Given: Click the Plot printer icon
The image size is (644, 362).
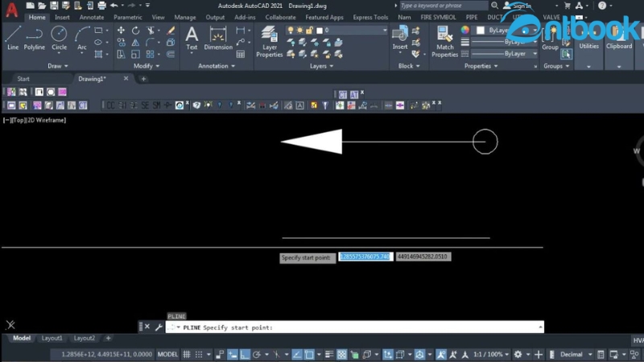Looking at the screenshot, I should (x=102, y=6).
